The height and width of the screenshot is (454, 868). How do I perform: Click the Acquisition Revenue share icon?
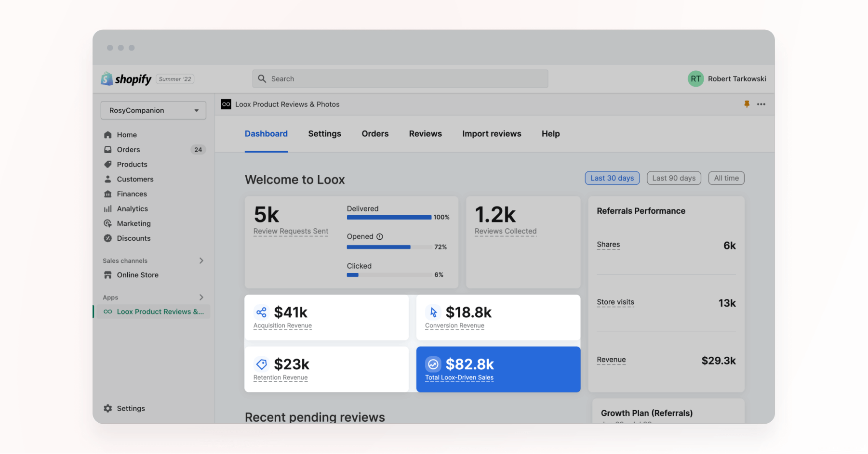click(261, 312)
